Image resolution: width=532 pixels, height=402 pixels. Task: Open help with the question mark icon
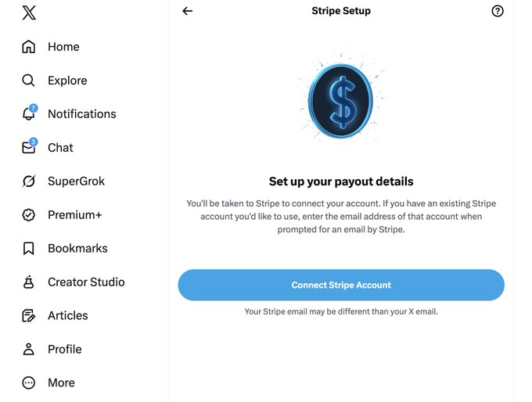point(498,11)
